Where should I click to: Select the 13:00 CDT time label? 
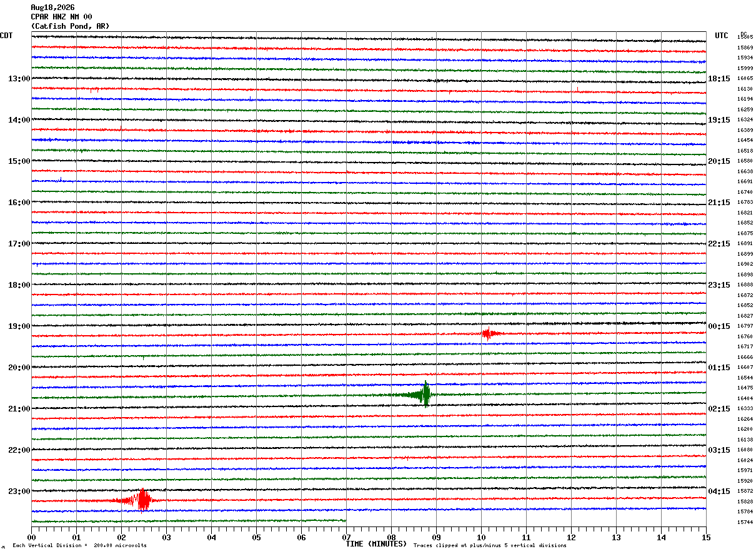click(19, 79)
